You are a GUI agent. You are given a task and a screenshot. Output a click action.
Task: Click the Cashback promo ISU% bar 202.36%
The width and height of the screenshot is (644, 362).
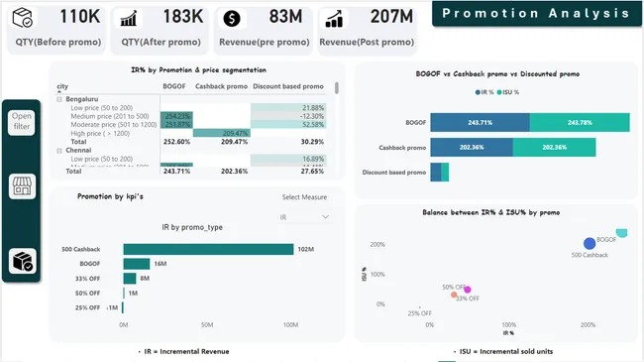(555, 147)
